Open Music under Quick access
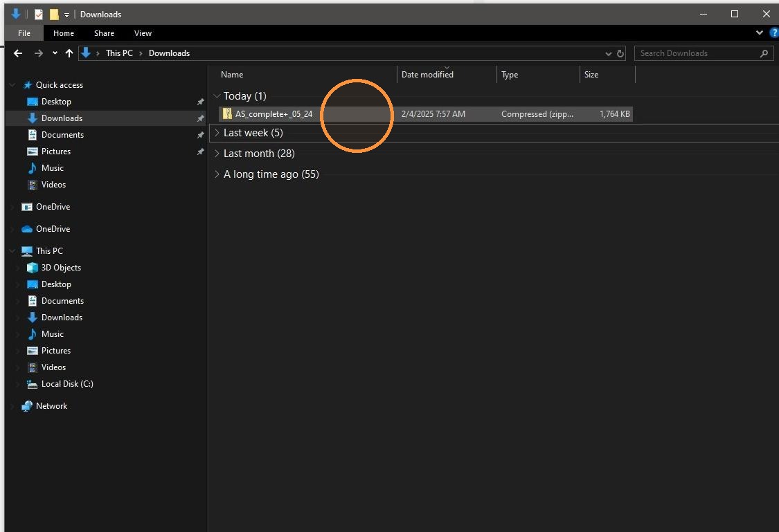 click(x=52, y=167)
